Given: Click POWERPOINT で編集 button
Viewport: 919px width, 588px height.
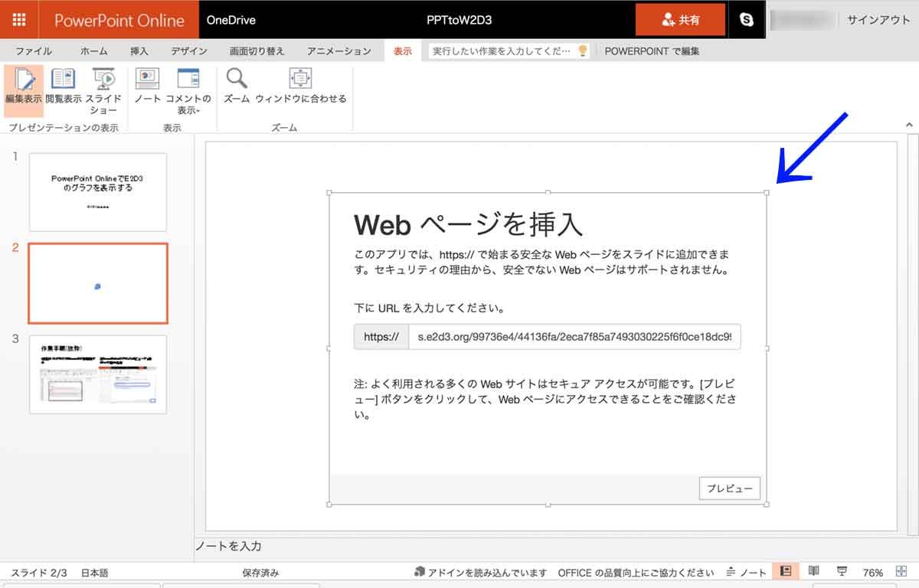Looking at the screenshot, I should pyautogui.click(x=652, y=51).
